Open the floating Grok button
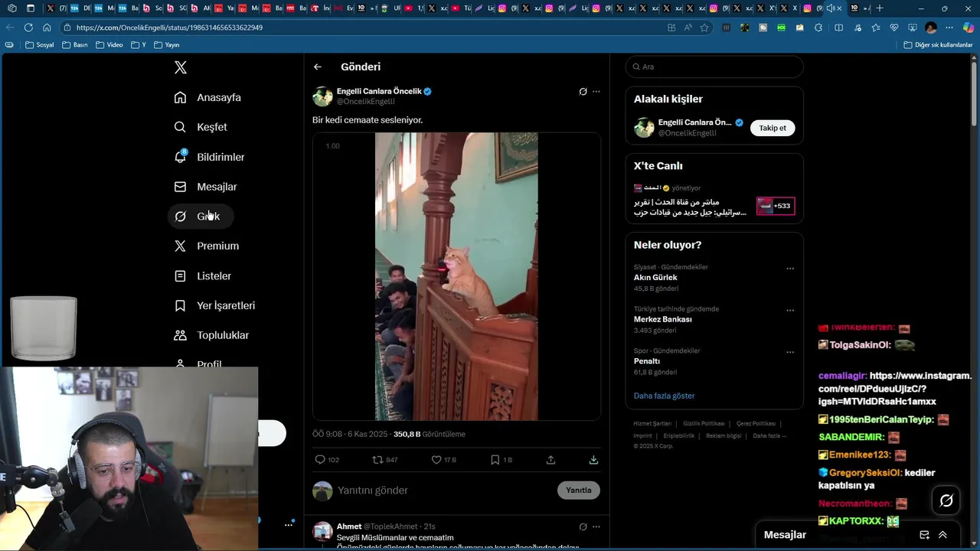This screenshot has width=980, height=551. pyautogui.click(x=946, y=500)
